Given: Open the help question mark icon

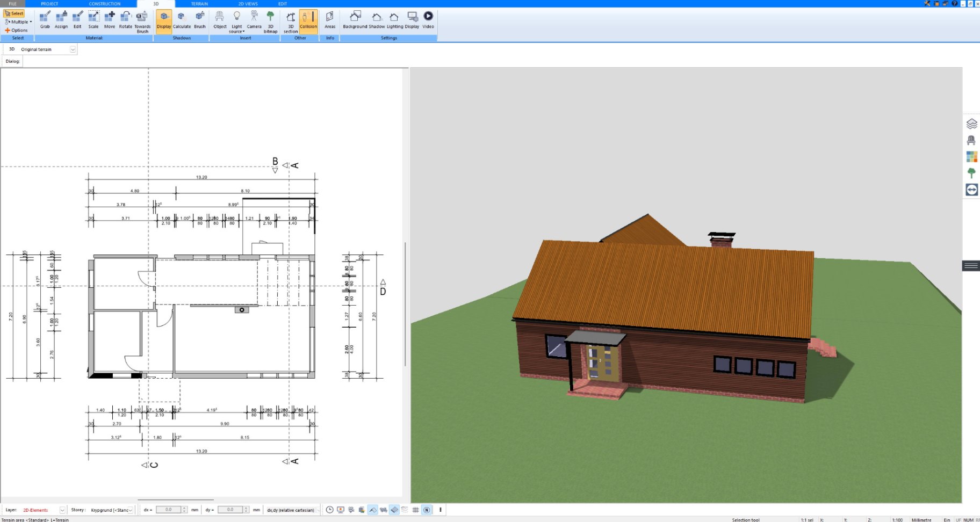Looking at the screenshot, I should pos(955,3).
